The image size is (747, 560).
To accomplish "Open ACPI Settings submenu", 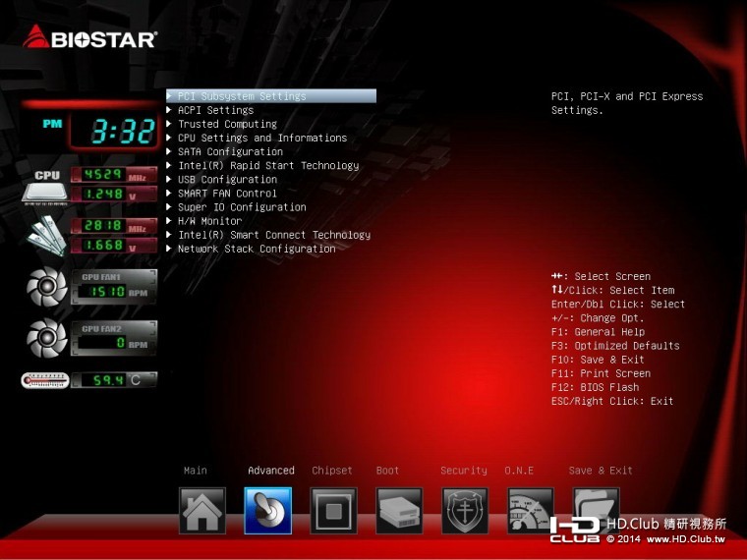I will (x=216, y=110).
